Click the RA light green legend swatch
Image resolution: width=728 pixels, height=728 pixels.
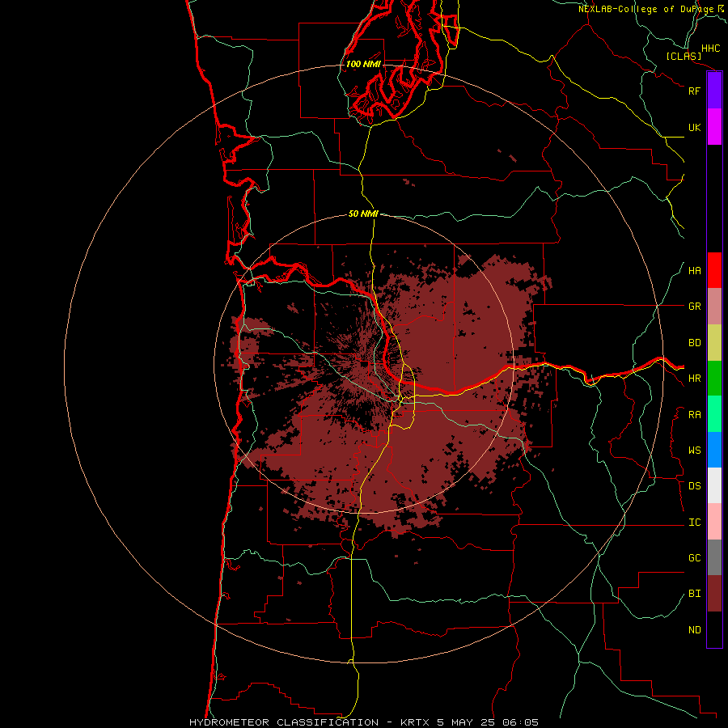(714, 414)
